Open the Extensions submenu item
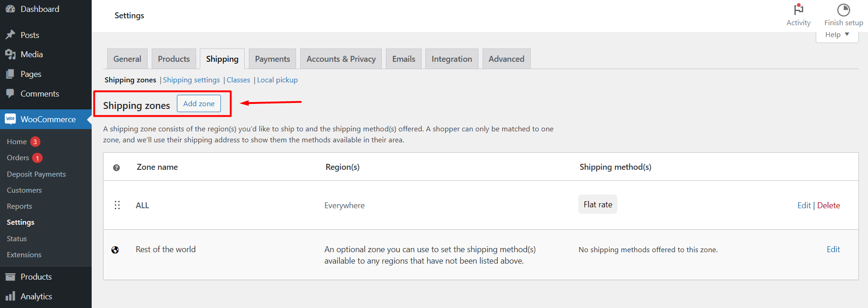Viewport: 868px width, 308px height. 24,254
